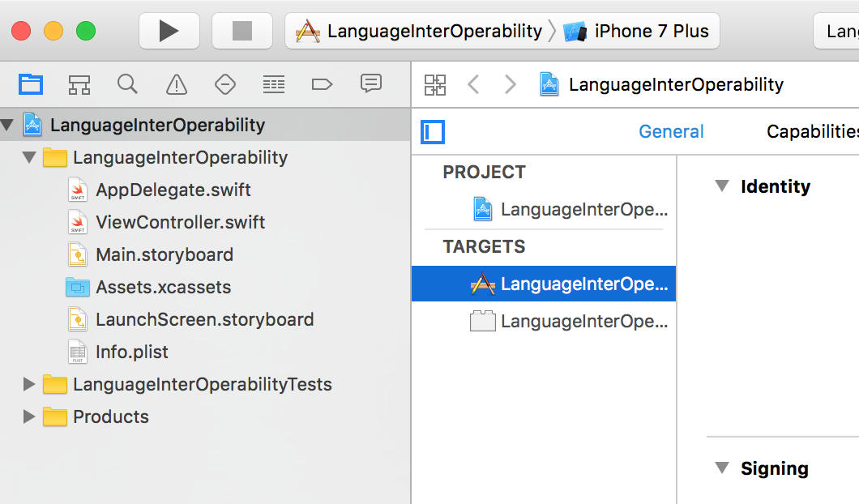The height and width of the screenshot is (504, 859).
Task: Click the Info.plist file icon
Action: [x=78, y=352]
